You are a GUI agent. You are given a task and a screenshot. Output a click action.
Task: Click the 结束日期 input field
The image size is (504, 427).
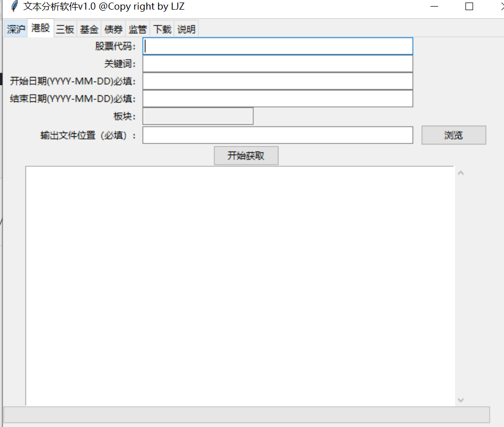278,98
